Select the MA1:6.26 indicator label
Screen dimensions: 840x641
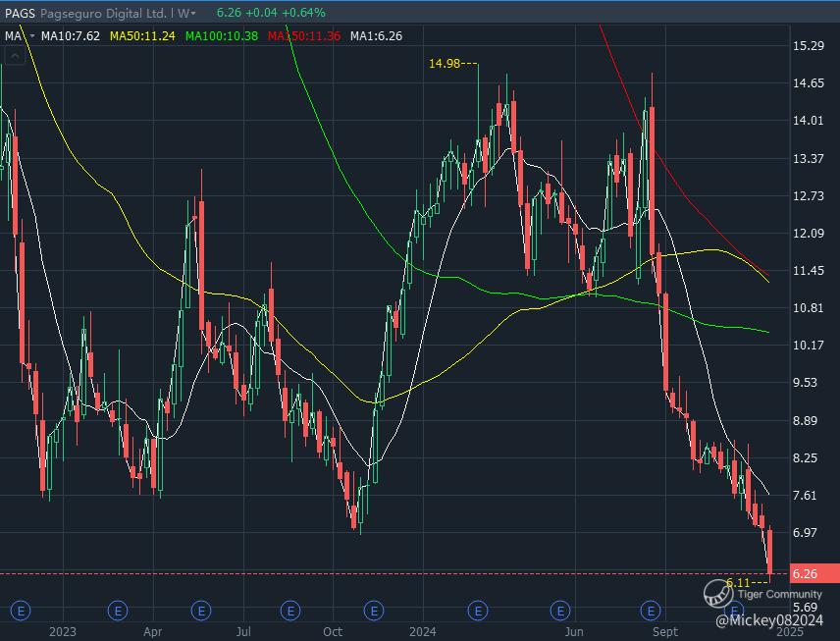pyautogui.click(x=375, y=35)
